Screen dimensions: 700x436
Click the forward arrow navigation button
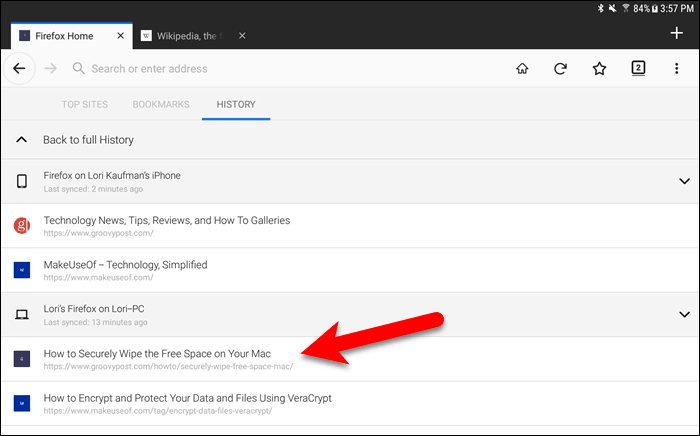[x=50, y=68]
